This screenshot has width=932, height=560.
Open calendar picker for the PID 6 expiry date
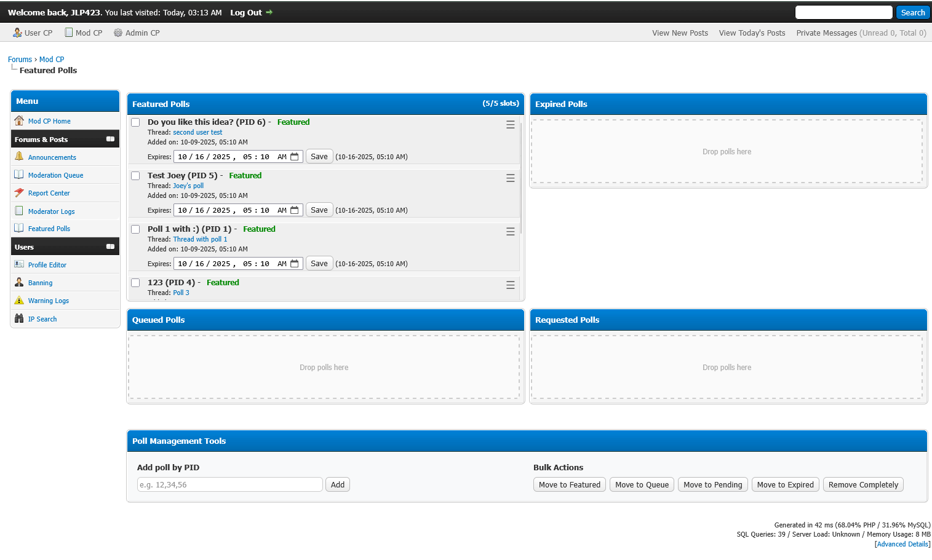point(295,157)
